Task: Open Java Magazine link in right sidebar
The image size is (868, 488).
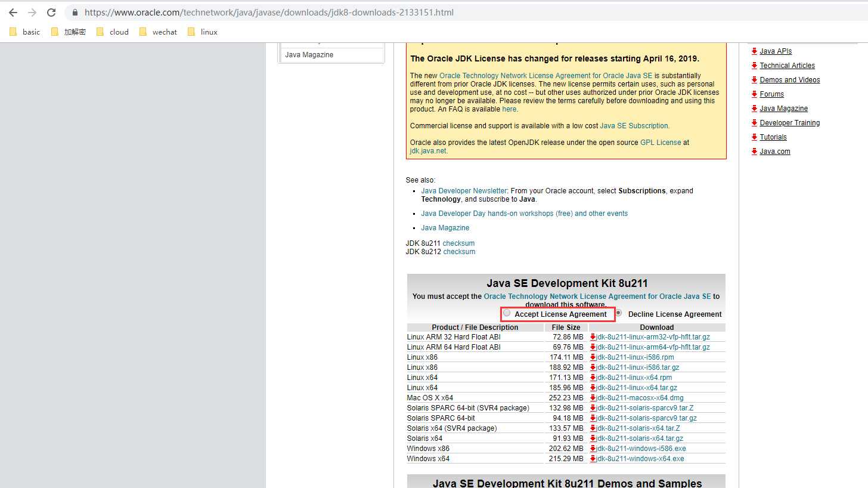Action: click(784, 109)
